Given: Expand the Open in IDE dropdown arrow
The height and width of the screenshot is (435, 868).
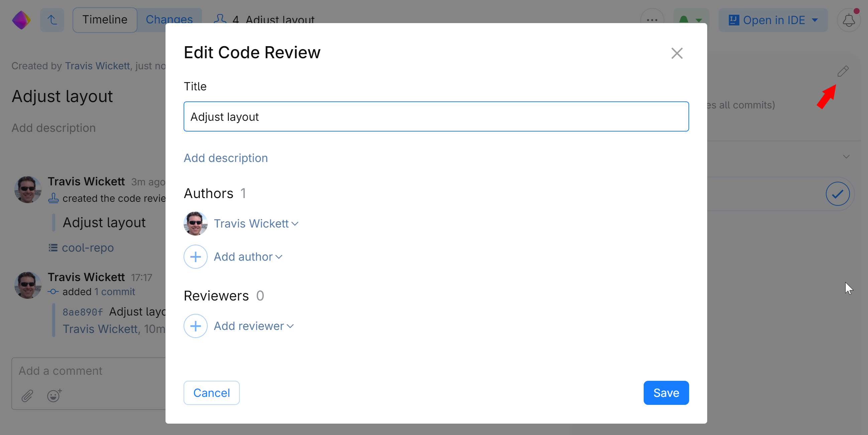Looking at the screenshot, I should (815, 20).
